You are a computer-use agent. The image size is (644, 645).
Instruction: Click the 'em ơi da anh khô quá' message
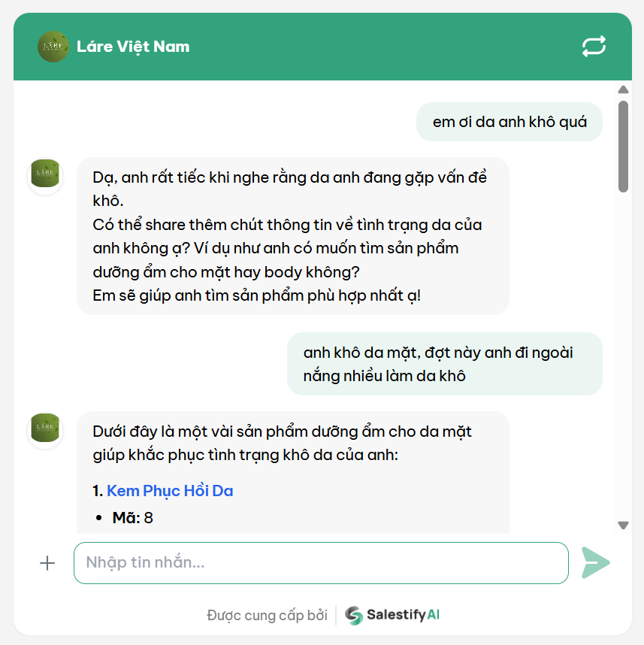[x=509, y=122]
